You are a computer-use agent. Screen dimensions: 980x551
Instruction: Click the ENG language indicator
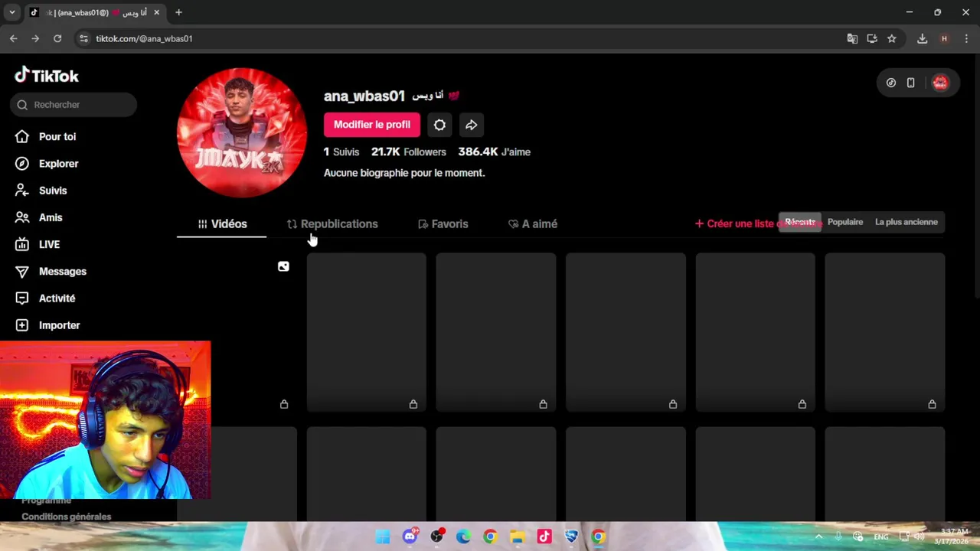pos(881,537)
